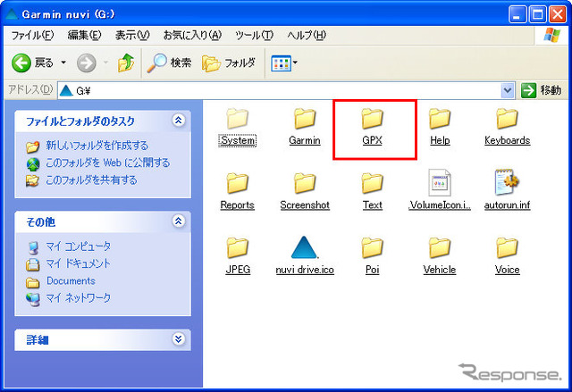
Task: Open the 編集(E) menu
Action: pyautogui.click(x=84, y=36)
